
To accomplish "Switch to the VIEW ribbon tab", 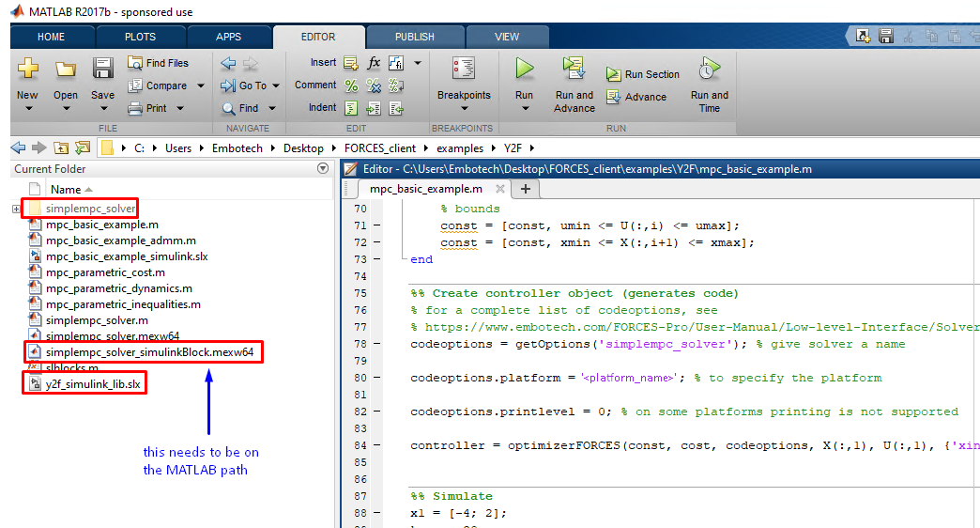I will [507, 37].
